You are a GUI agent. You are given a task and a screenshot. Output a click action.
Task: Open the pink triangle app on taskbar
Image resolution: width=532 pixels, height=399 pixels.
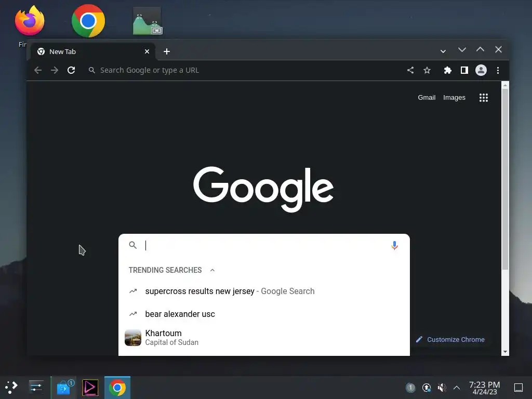point(90,388)
